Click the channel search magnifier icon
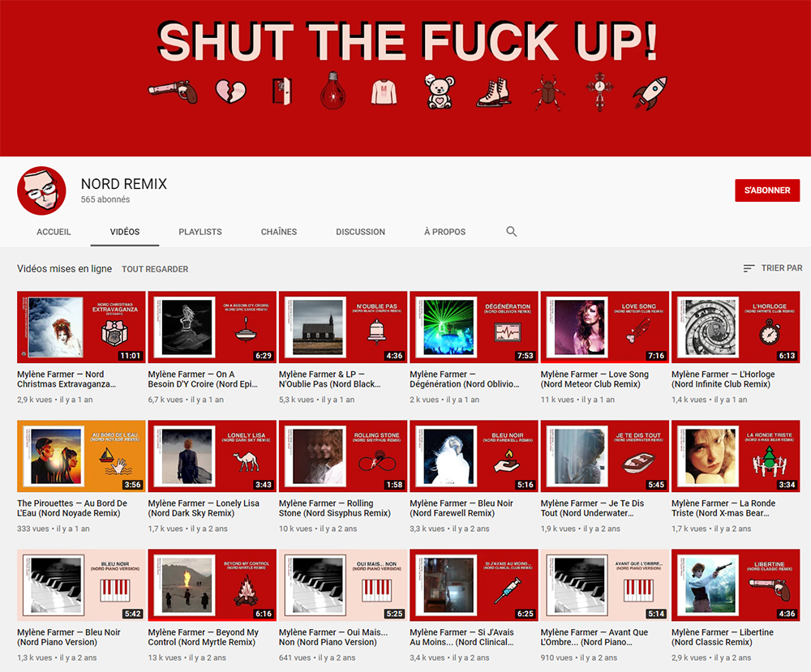 (511, 232)
